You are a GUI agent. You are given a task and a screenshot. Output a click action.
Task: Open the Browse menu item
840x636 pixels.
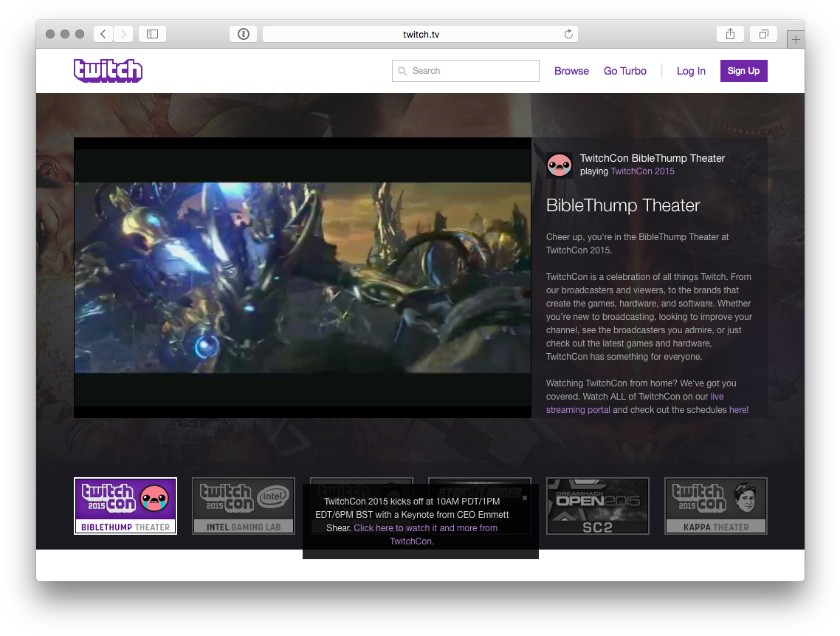coord(571,71)
